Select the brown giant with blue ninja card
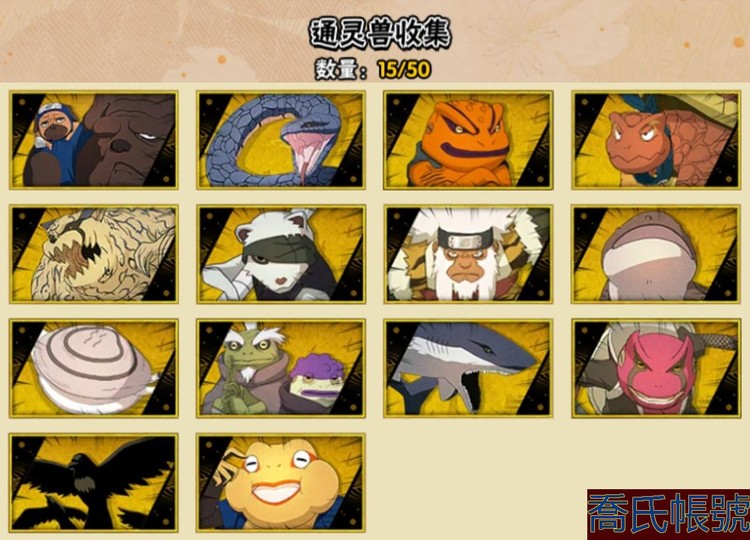 pyautogui.click(x=94, y=140)
